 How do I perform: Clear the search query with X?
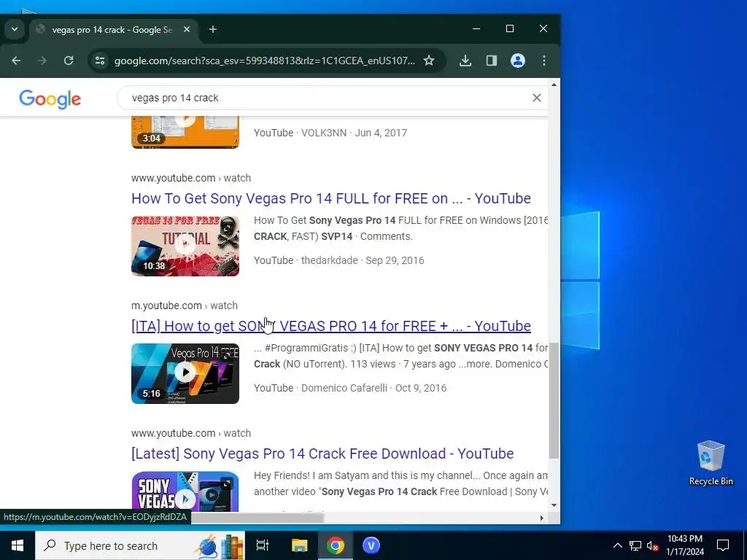[536, 98]
